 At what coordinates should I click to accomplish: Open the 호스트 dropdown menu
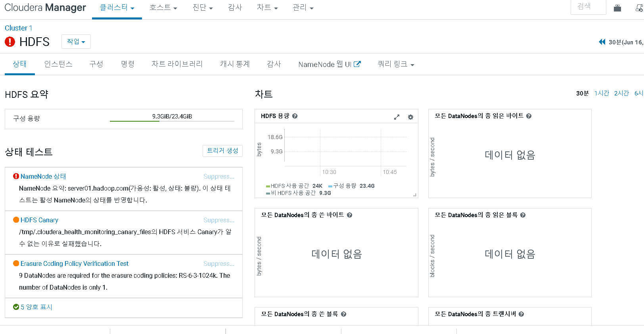[x=163, y=8]
